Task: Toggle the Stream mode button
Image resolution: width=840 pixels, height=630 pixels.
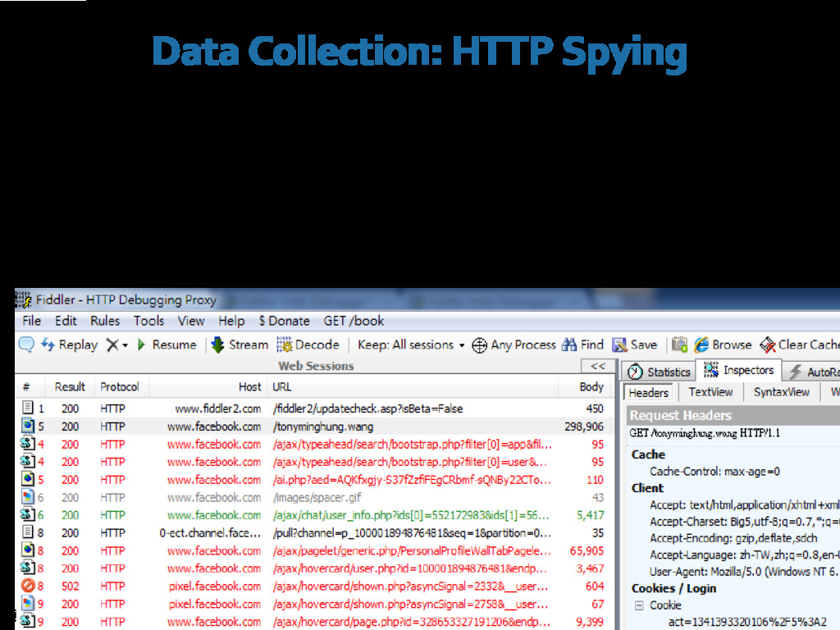Action: 240,345
